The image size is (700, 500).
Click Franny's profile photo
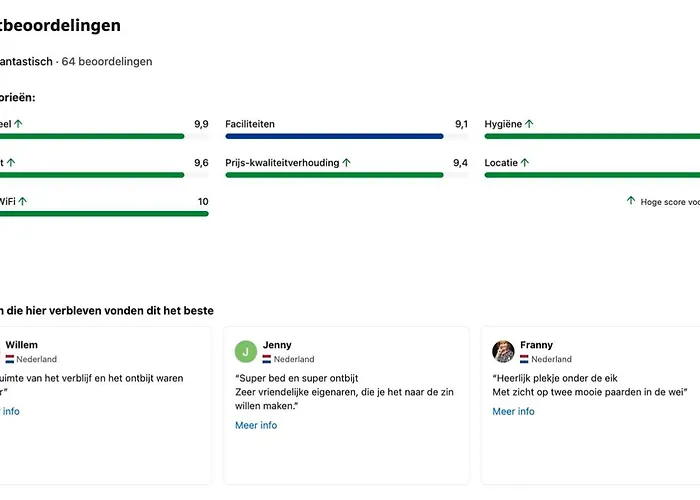pos(504,351)
